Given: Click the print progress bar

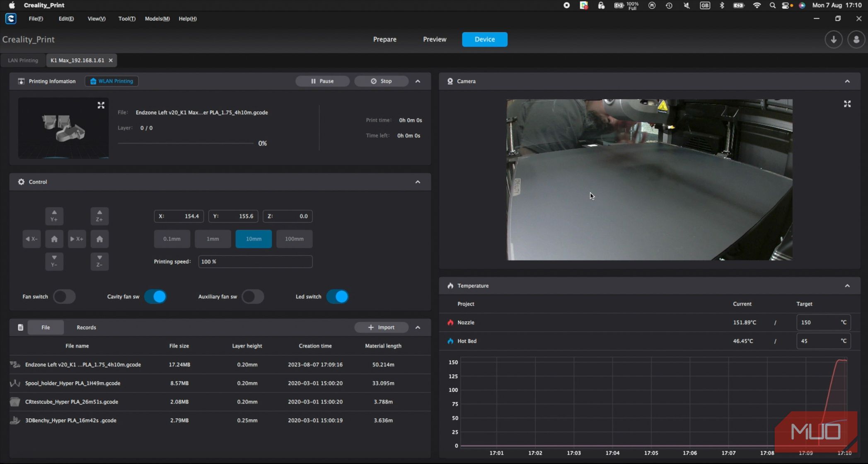Looking at the screenshot, I should click(x=185, y=143).
